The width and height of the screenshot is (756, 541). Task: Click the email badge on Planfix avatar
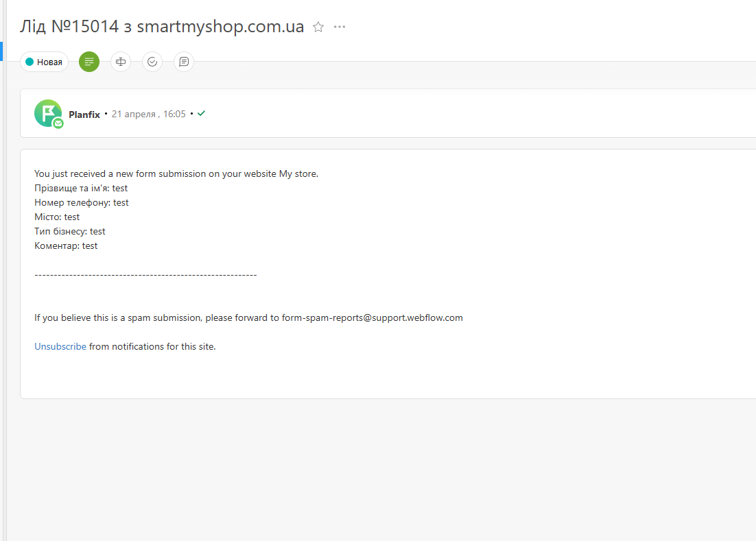[58, 123]
